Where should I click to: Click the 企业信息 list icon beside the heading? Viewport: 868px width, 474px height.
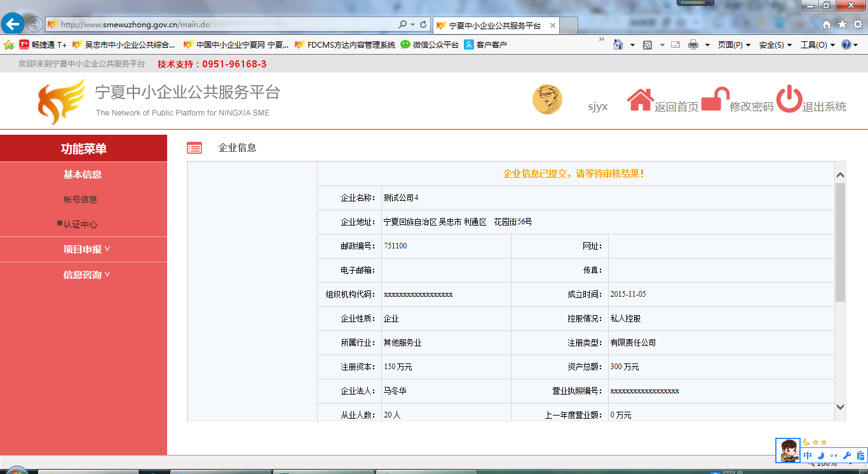pos(194,148)
